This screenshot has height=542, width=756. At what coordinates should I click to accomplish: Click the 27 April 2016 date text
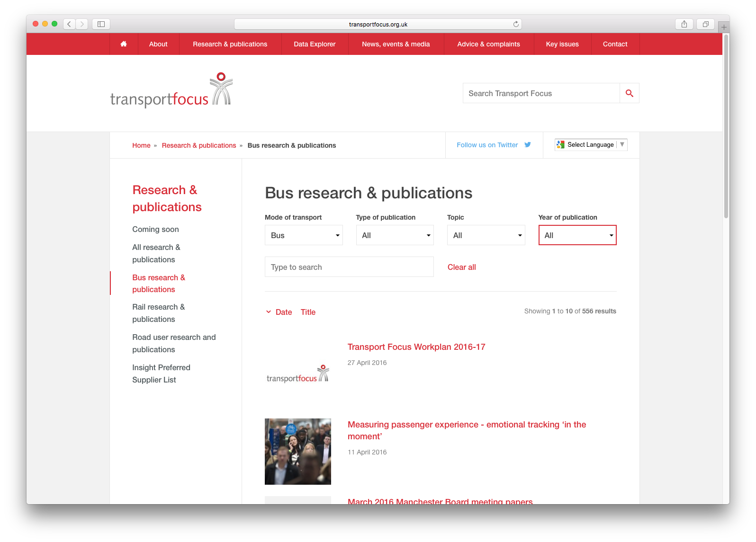[x=367, y=363]
